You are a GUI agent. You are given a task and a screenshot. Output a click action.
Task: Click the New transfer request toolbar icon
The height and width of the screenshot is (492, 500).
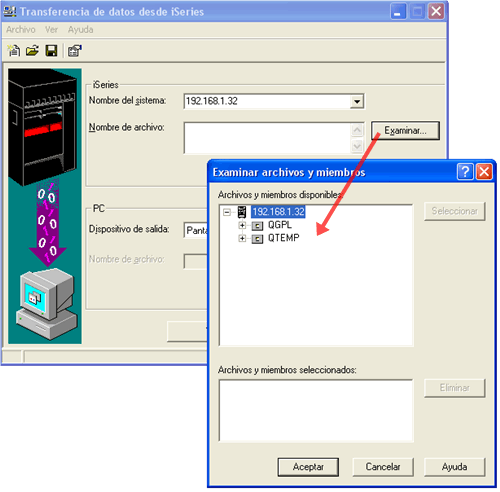tap(14, 51)
